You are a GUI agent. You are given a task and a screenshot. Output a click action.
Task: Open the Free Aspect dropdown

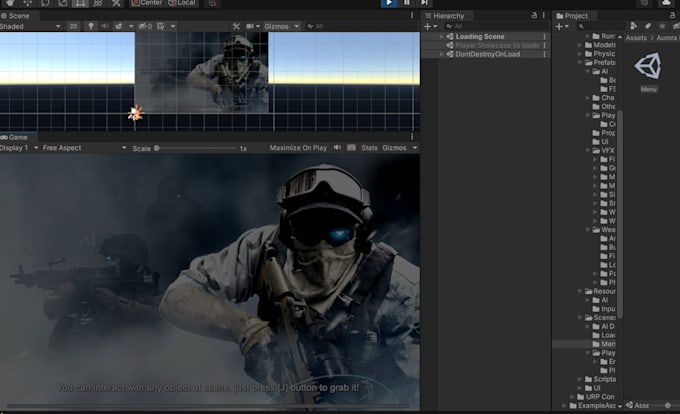(84, 148)
